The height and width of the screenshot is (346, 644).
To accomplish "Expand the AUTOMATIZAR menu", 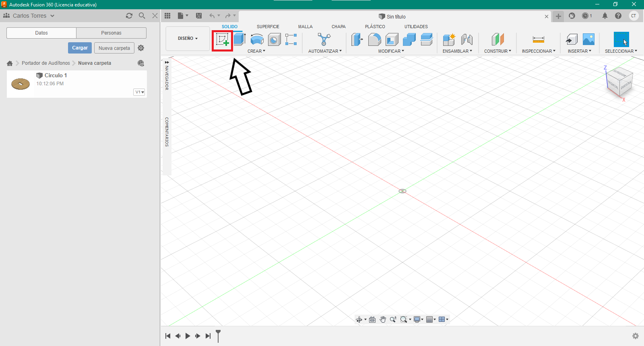I will 325,51.
